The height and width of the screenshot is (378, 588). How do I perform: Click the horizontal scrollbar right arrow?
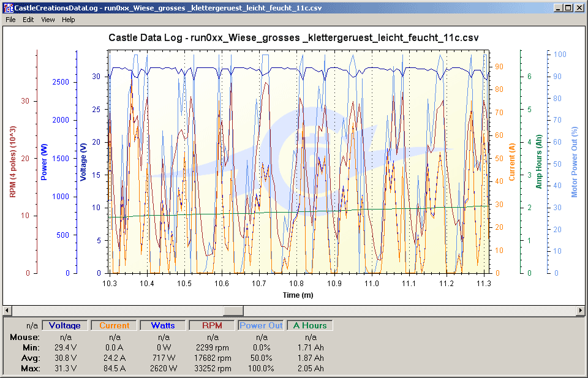(581, 311)
